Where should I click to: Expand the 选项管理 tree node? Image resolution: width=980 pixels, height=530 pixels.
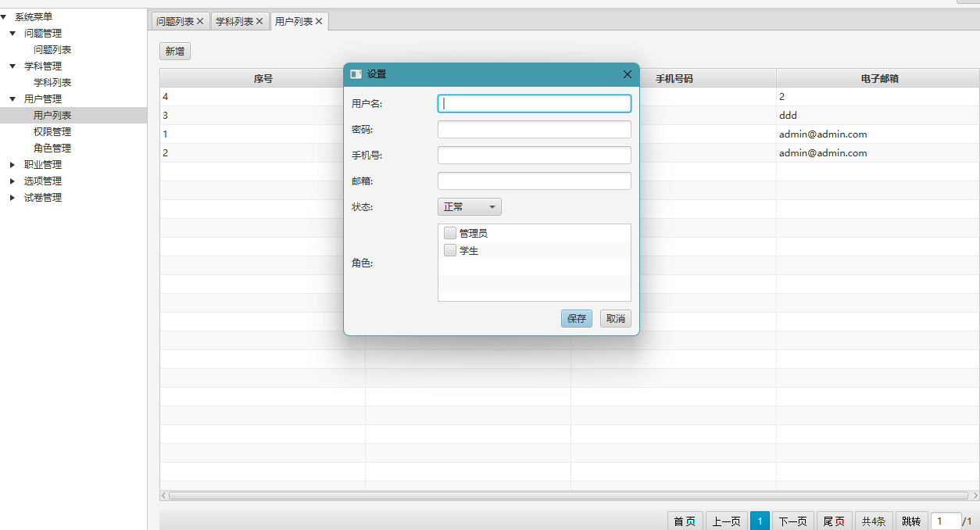point(13,181)
